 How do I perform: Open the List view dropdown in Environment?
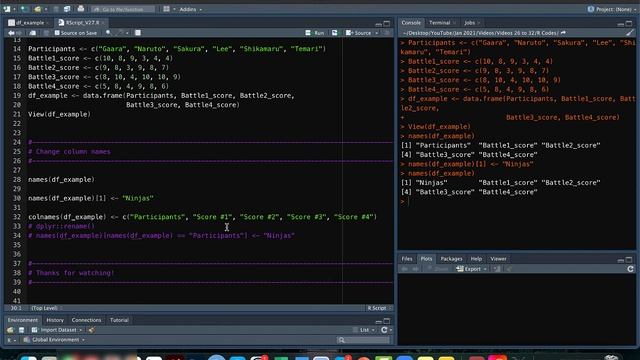pos(364,330)
